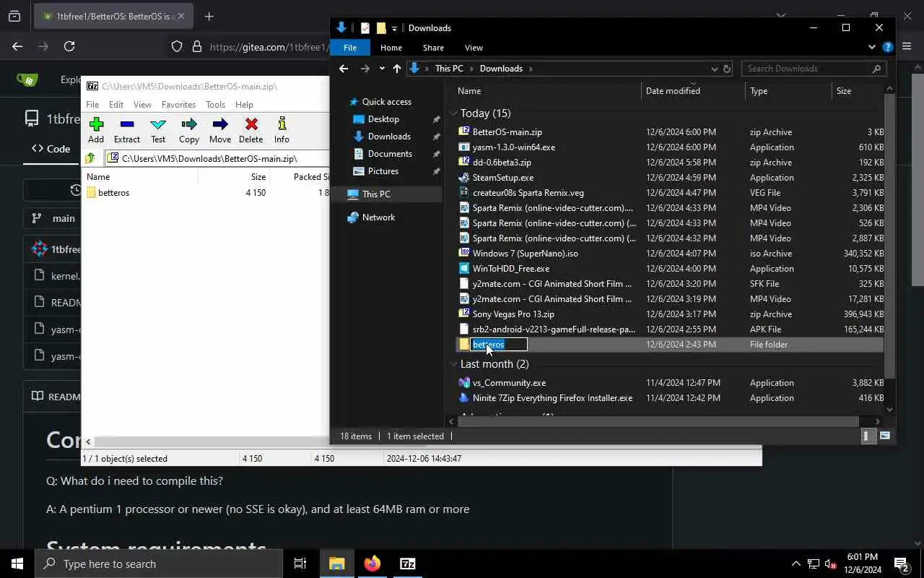Open the View tab in Explorer ribbon
This screenshot has height=578, width=924.
[x=474, y=48]
